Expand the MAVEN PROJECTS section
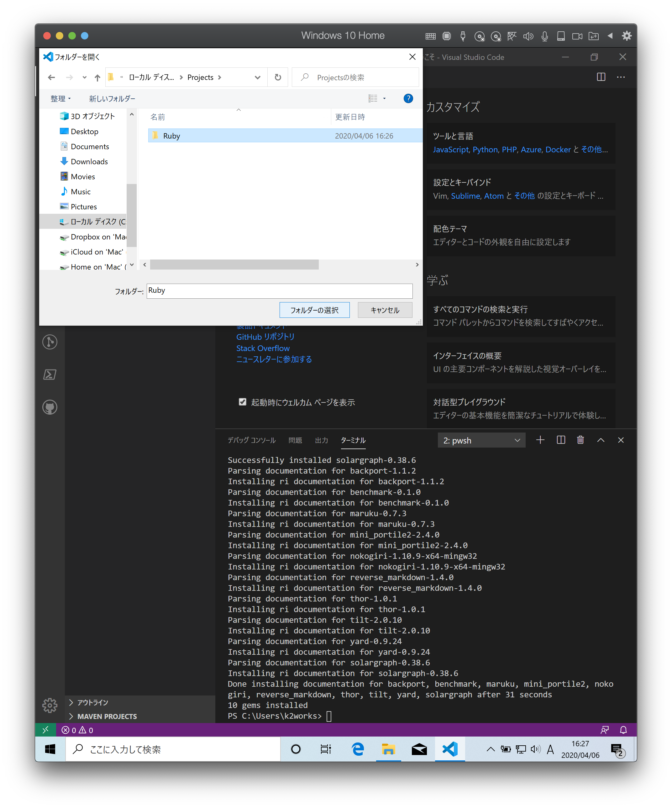Screen dimensions: 672x808 point(107,716)
